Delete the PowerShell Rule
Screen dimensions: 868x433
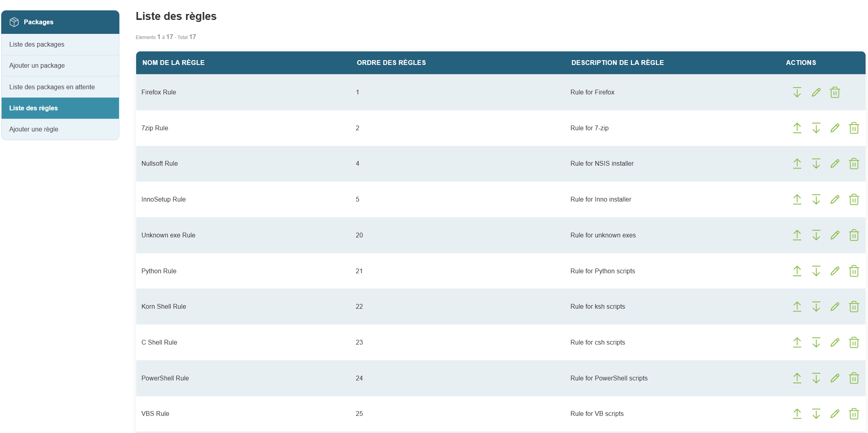coord(854,378)
